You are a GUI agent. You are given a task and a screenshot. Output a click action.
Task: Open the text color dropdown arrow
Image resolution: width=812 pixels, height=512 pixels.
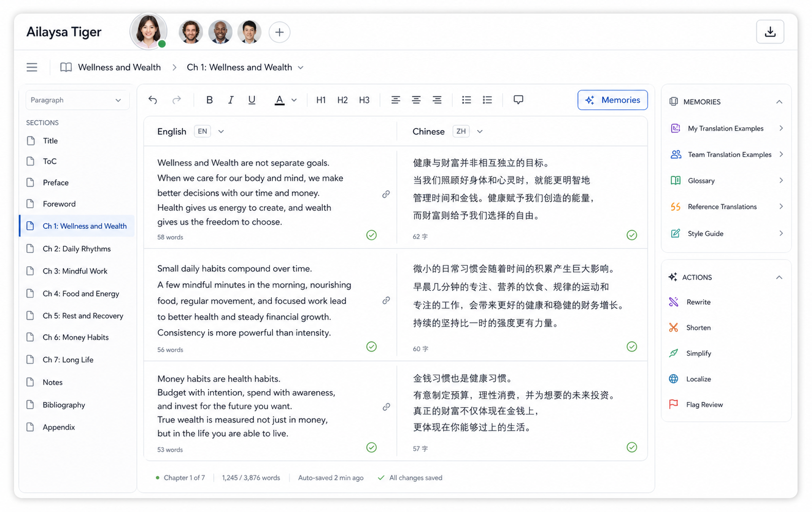pos(294,100)
